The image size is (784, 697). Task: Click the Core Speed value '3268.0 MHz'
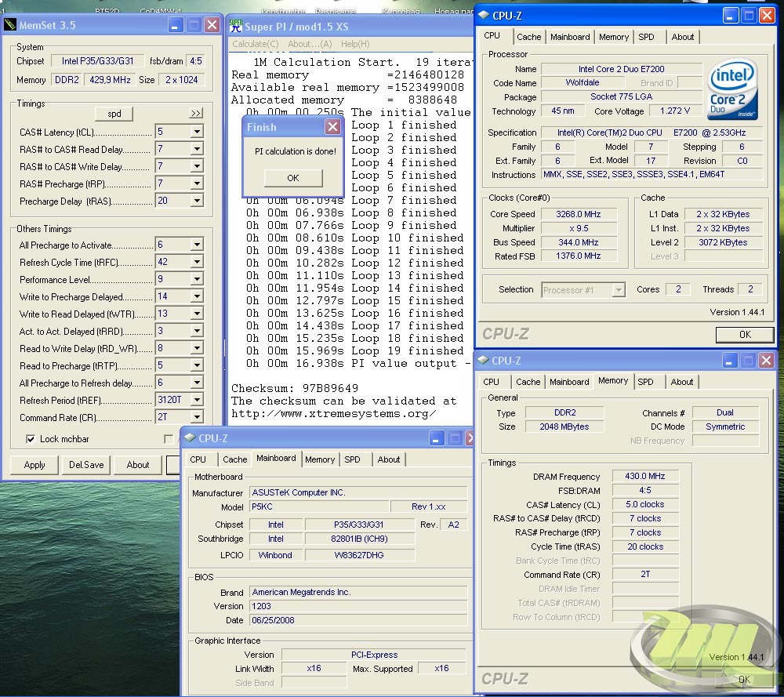click(x=579, y=214)
